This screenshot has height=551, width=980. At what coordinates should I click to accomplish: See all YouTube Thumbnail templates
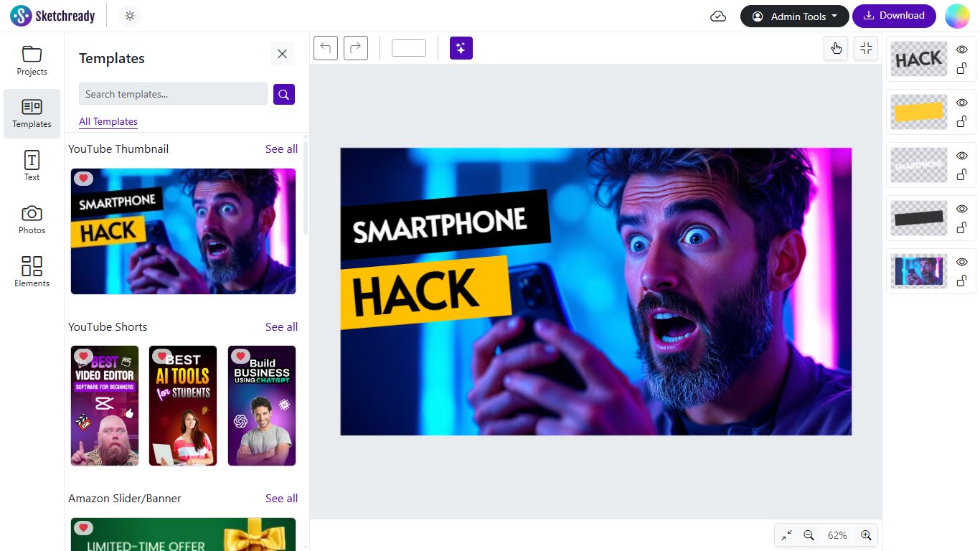pos(281,149)
